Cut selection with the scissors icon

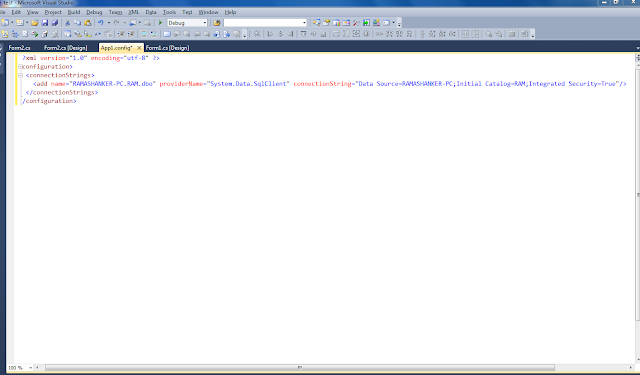pyautogui.click(x=68, y=23)
